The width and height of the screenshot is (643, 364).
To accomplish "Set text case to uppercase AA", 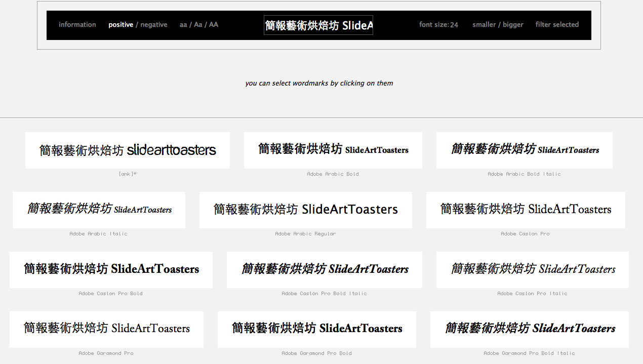I will [x=214, y=25].
